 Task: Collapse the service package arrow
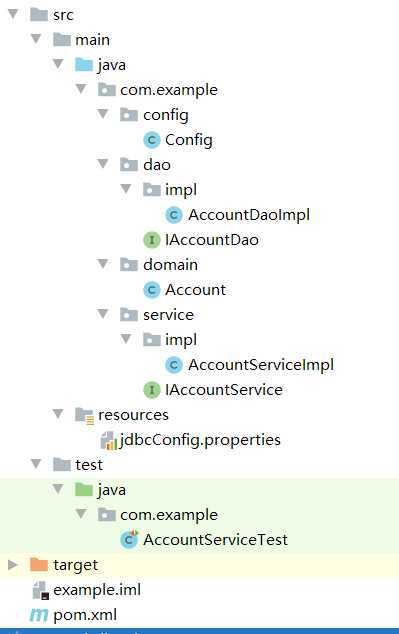[103, 314]
